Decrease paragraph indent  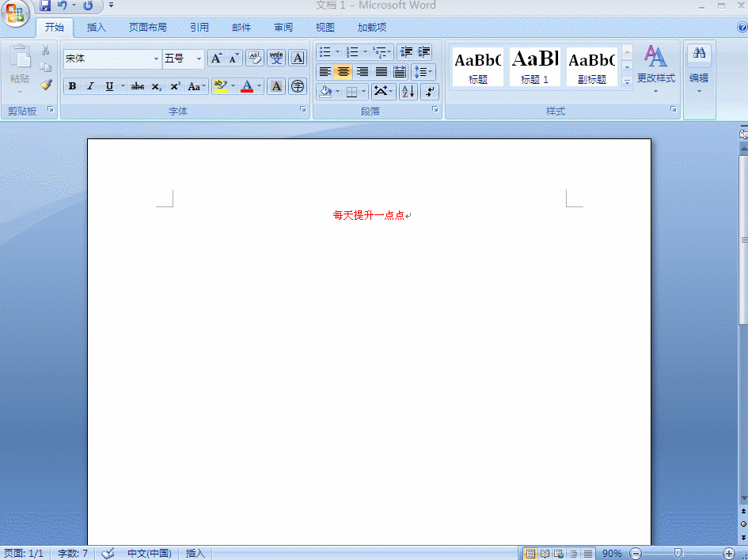[x=406, y=52]
